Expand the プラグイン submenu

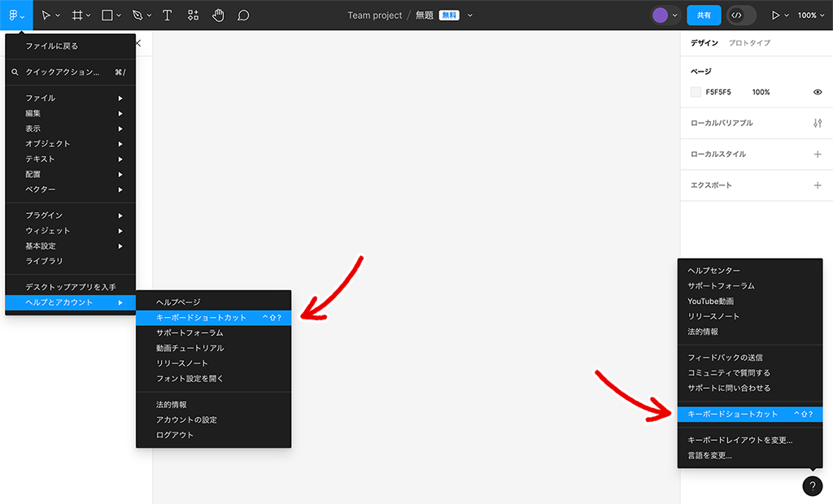click(70, 215)
